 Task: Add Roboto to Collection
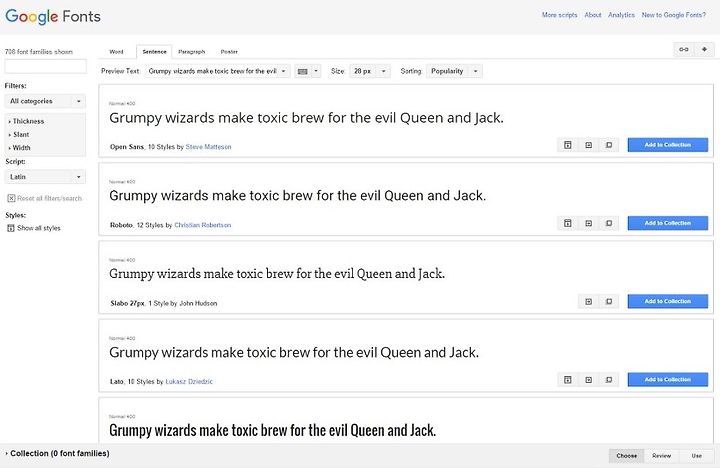pos(668,223)
